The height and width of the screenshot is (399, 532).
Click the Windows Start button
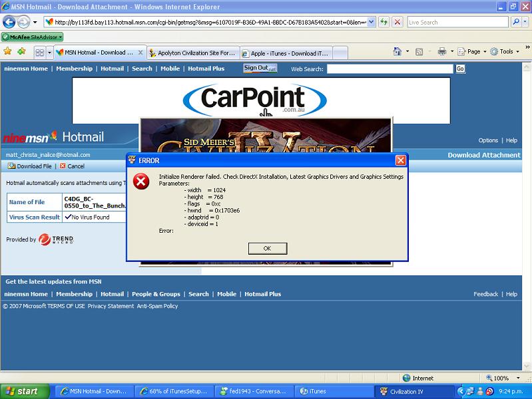(x=25, y=391)
